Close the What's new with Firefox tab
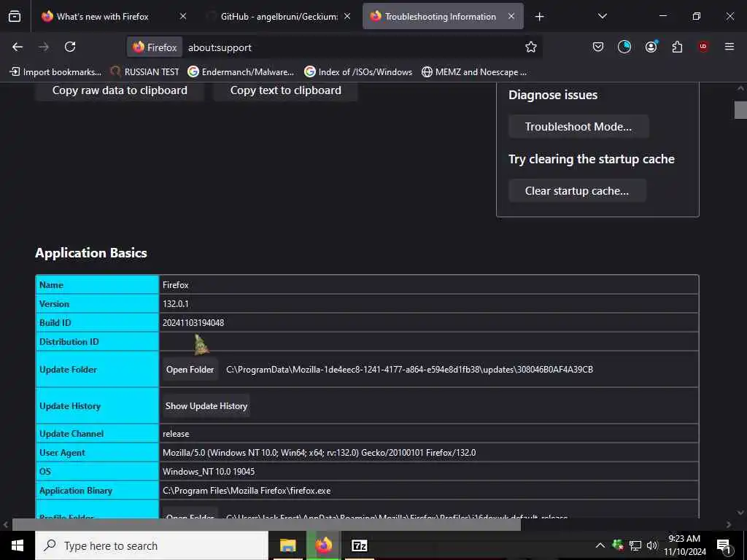The width and height of the screenshot is (747, 560). (x=183, y=16)
